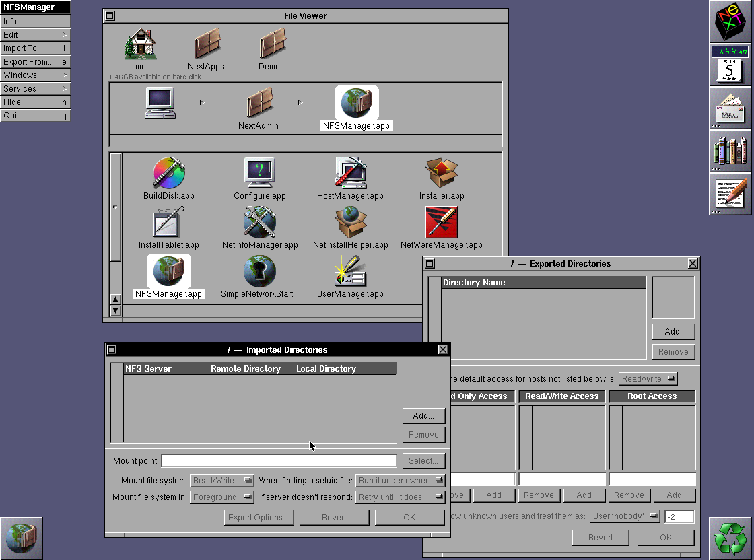Viewport: 754px width, 560px height.
Task: Click Revert in Exported Directories
Action: pos(601,537)
